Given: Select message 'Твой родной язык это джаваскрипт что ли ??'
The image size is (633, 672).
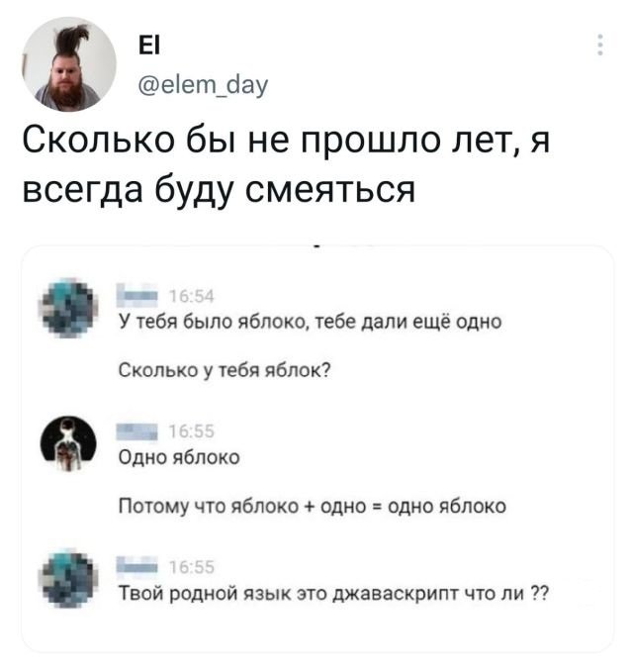Looking at the screenshot, I should click(x=333, y=594).
